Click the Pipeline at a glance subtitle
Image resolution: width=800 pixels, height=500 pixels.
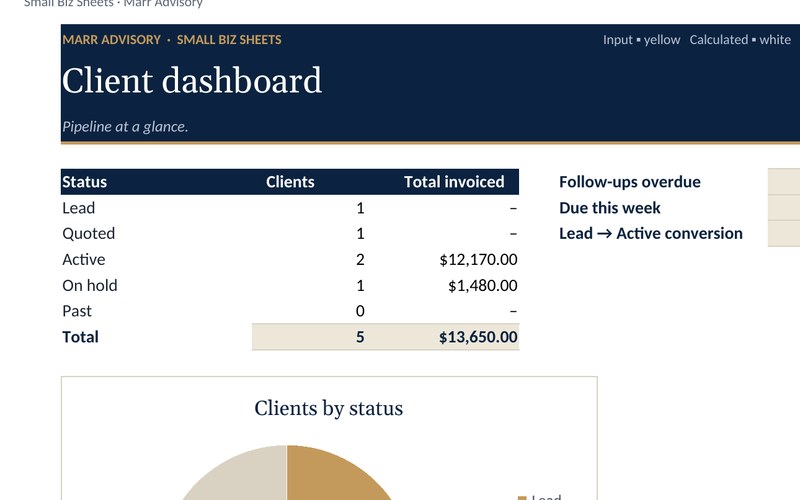pos(125,127)
